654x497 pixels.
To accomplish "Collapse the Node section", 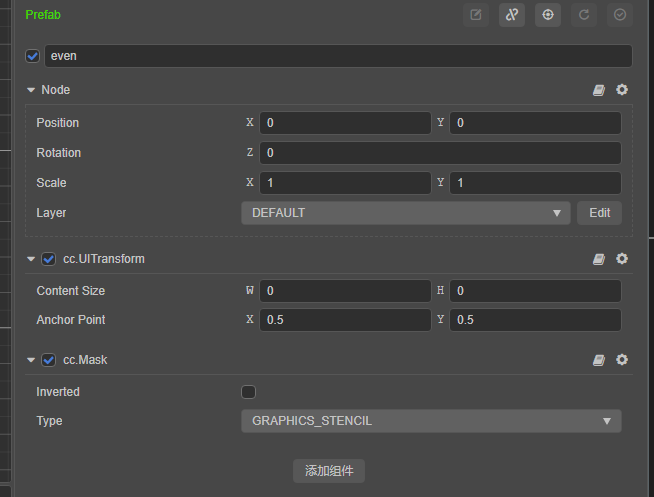I will click(31, 90).
